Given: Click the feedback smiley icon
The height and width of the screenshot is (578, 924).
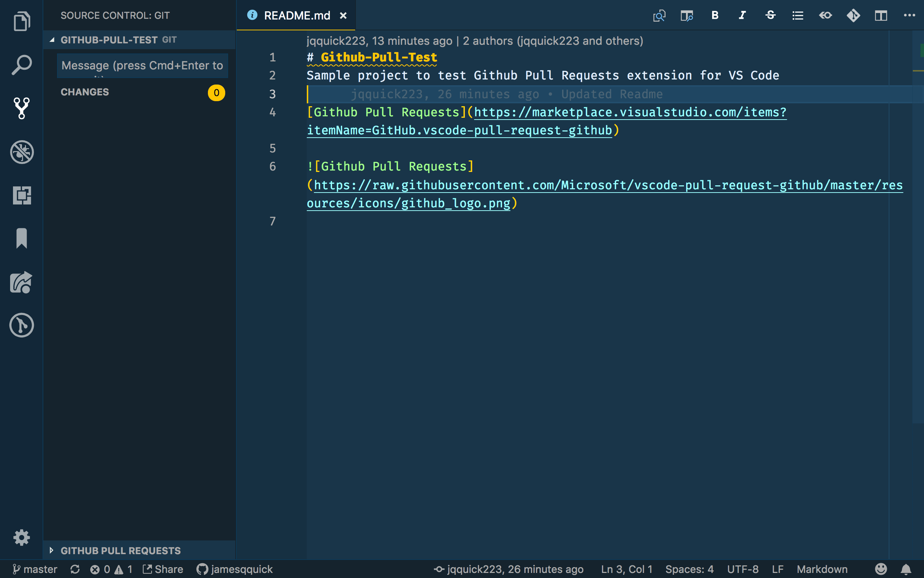Looking at the screenshot, I should 881,569.
